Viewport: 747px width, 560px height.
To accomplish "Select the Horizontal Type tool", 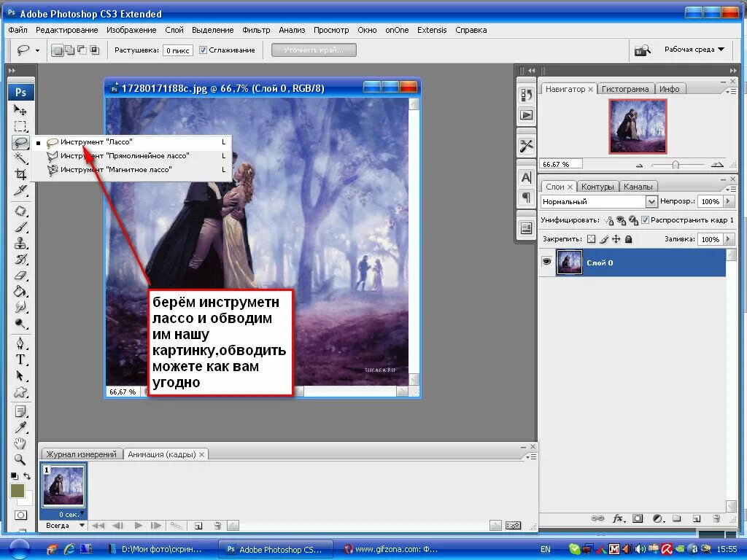I will 20,359.
